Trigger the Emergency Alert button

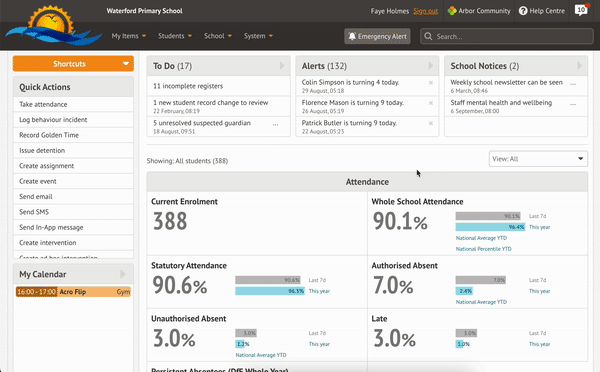pos(377,36)
